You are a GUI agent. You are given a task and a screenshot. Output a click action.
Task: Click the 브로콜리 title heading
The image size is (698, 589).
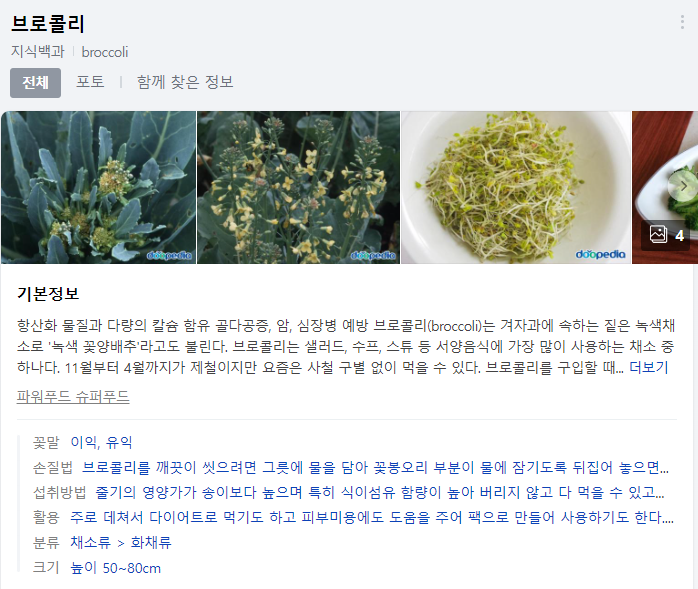point(48,24)
